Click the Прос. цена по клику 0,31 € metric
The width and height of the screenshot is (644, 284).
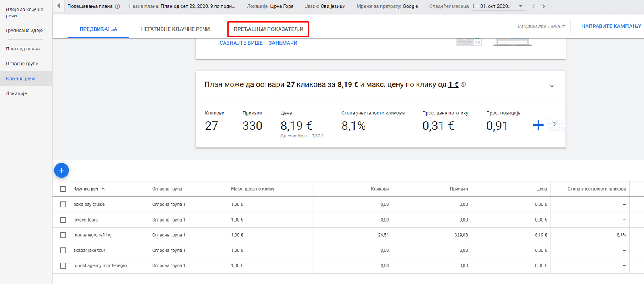(445, 121)
